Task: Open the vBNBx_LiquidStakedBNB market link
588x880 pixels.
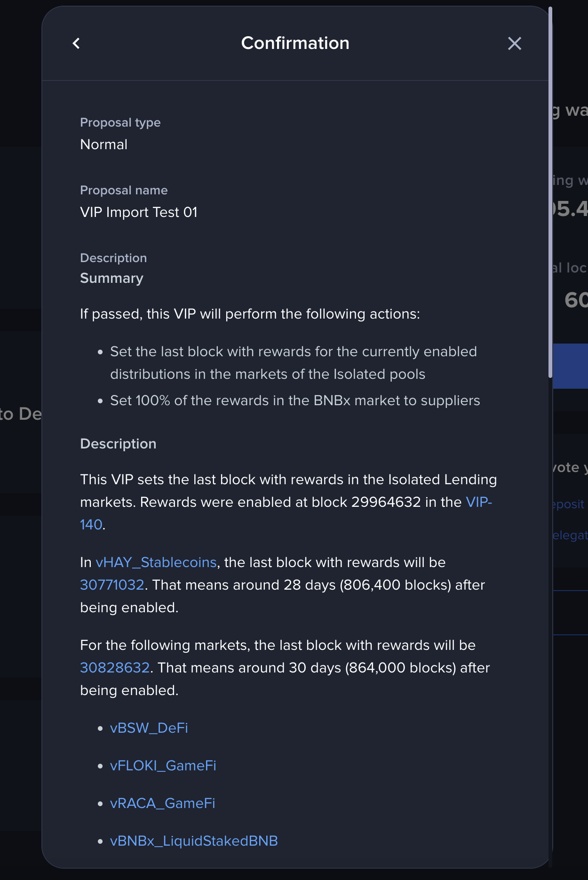Action: (x=194, y=841)
